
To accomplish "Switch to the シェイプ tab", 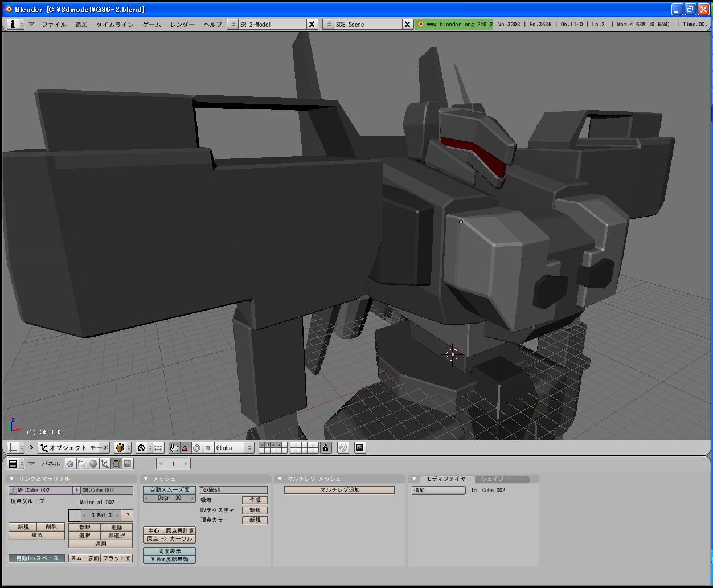I will point(492,479).
